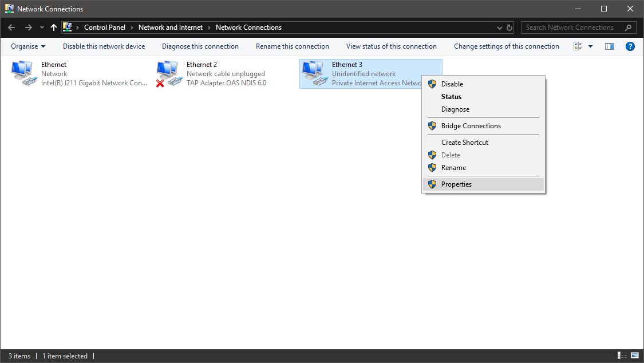Switch to details view in status bar
The image size is (644, 363).
tap(622, 356)
